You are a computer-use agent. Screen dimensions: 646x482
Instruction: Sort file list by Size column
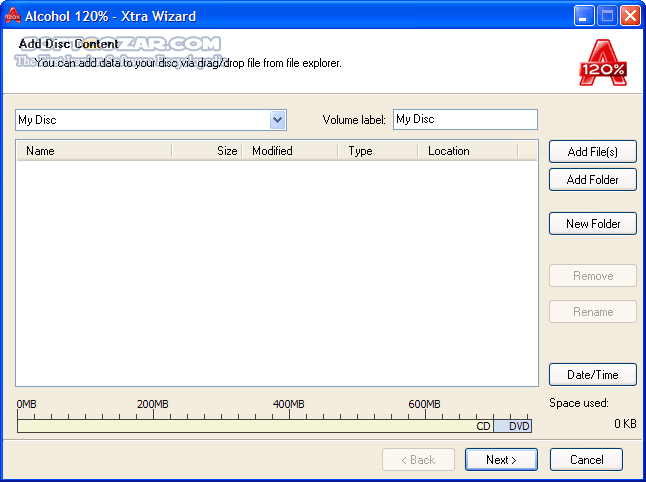[207, 151]
